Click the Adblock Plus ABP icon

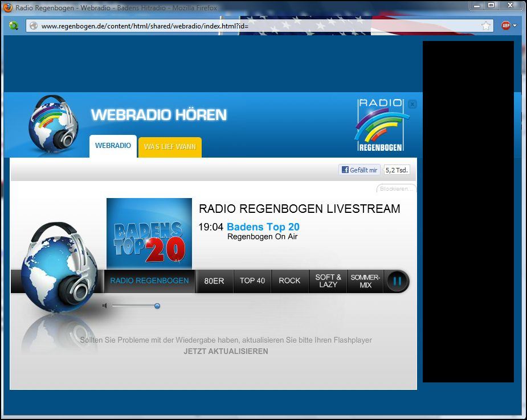pyautogui.click(x=505, y=26)
